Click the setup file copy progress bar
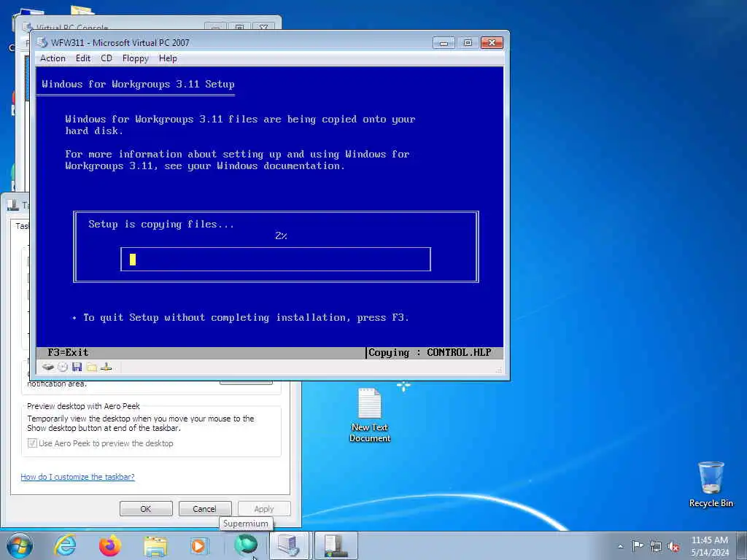The height and width of the screenshot is (560, 747). coord(276,260)
